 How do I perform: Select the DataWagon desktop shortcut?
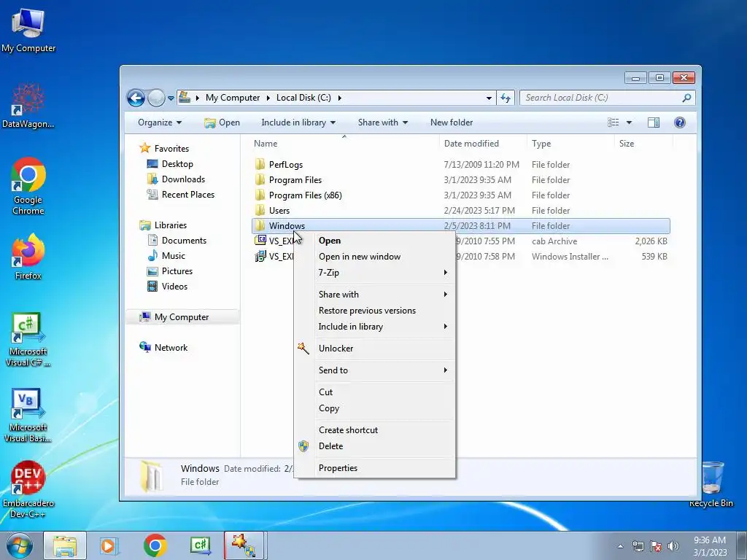pos(28,106)
